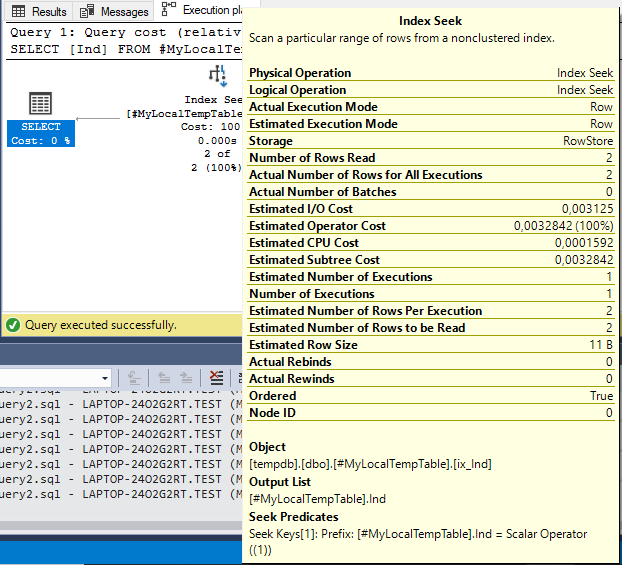
Task: Switch to the Messages tab
Action: coord(113,12)
